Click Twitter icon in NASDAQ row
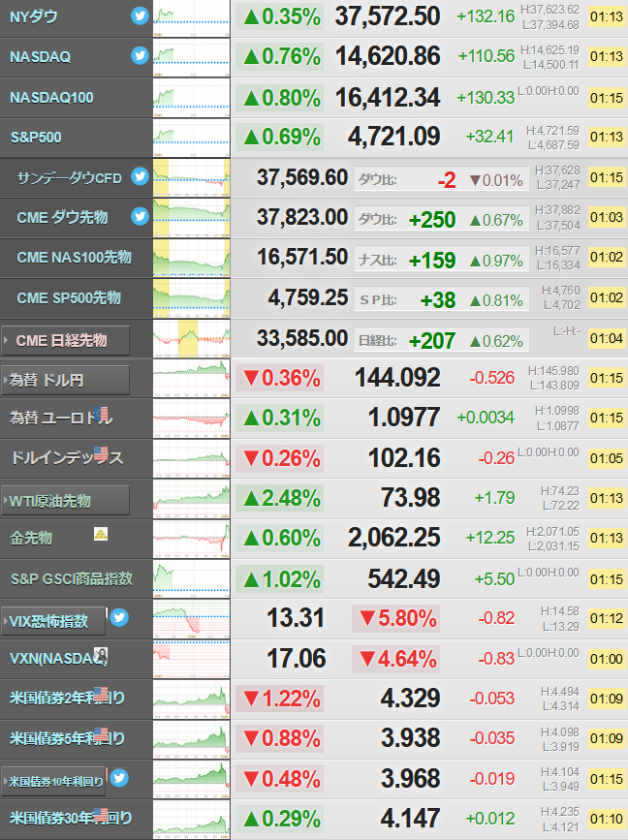 point(140,56)
